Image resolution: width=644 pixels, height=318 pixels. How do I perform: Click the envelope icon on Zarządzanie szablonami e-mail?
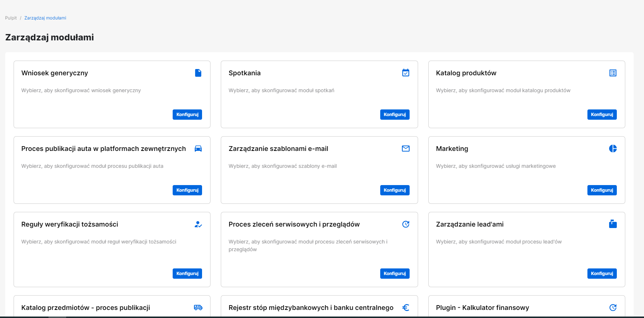pyautogui.click(x=406, y=148)
